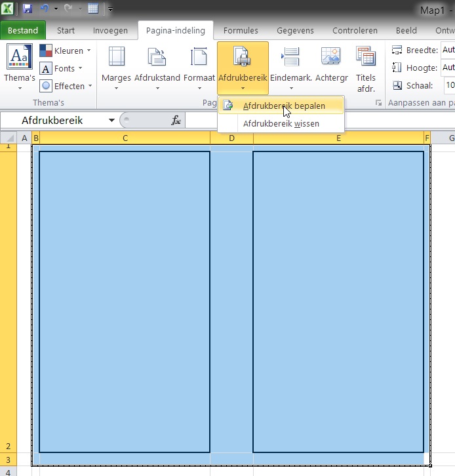455x476 pixels.
Task: Open the Name Box dropdown arrow
Action: 111,120
